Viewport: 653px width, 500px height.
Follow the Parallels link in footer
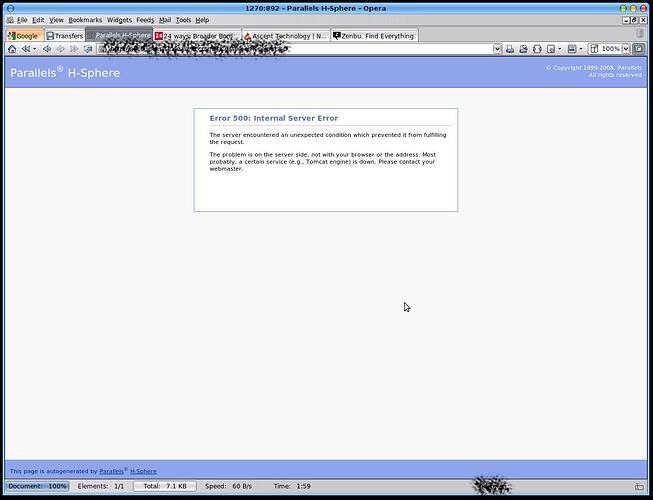click(111, 471)
